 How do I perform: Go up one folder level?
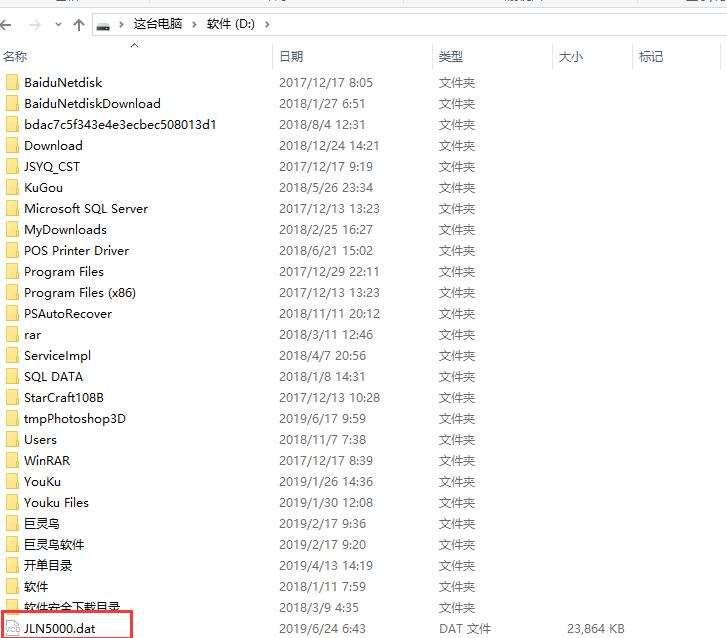[79, 24]
